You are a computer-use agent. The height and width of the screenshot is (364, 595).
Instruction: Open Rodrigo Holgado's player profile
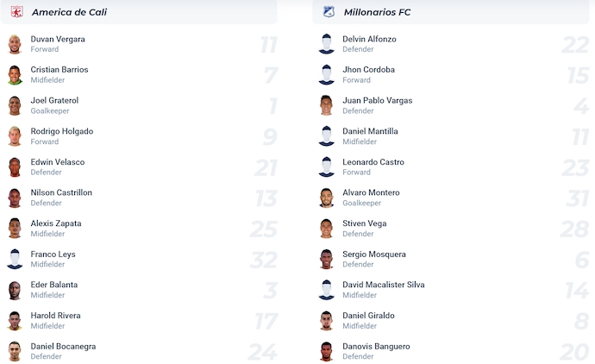[x=62, y=131]
